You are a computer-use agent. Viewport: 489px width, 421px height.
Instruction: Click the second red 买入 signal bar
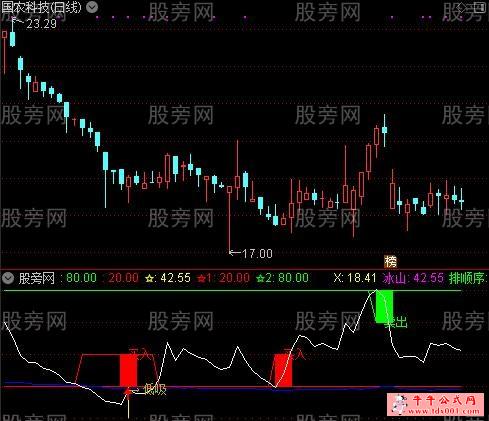pos(283,370)
